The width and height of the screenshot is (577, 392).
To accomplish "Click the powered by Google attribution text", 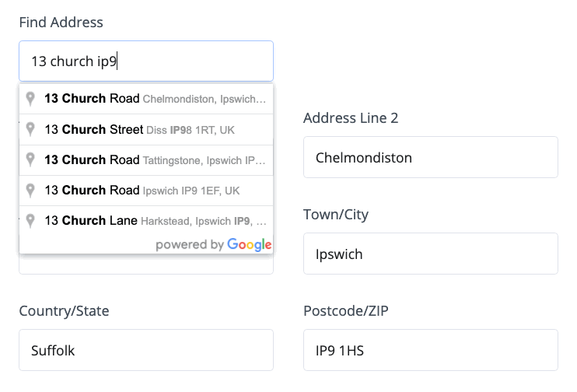I will coord(213,245).
